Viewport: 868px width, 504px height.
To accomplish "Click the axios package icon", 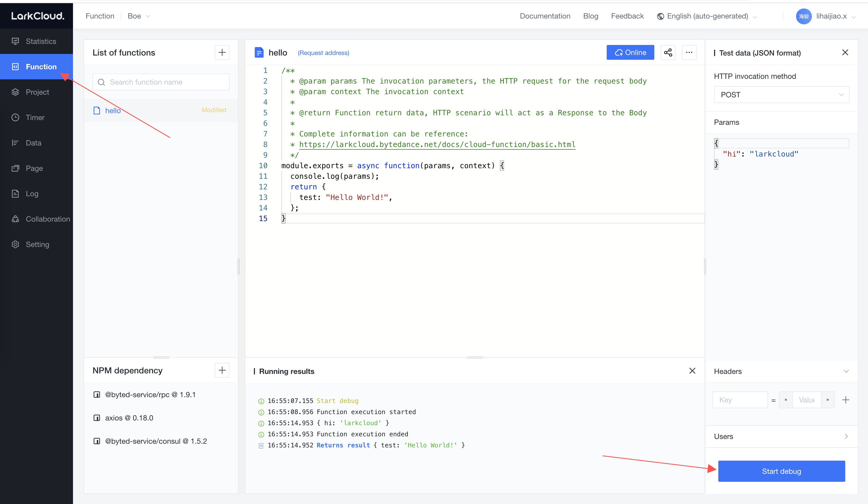I will 97,418.
